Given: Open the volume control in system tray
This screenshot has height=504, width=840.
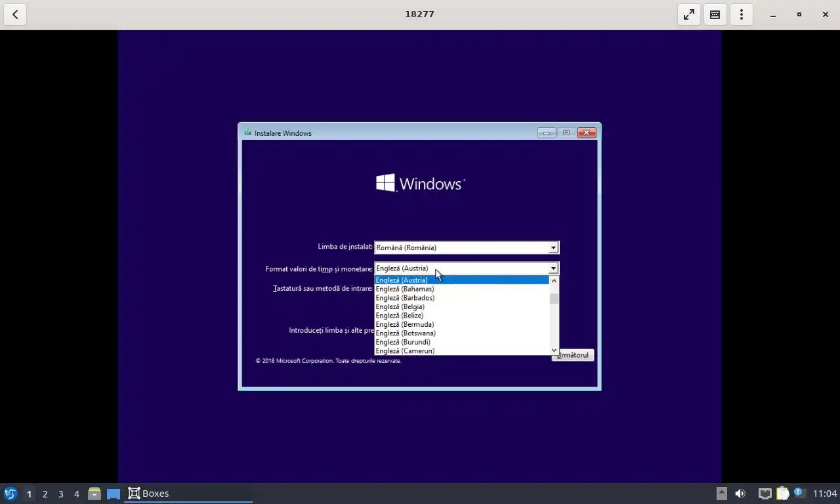Looking at the screenshot, I should click(740, 493).
